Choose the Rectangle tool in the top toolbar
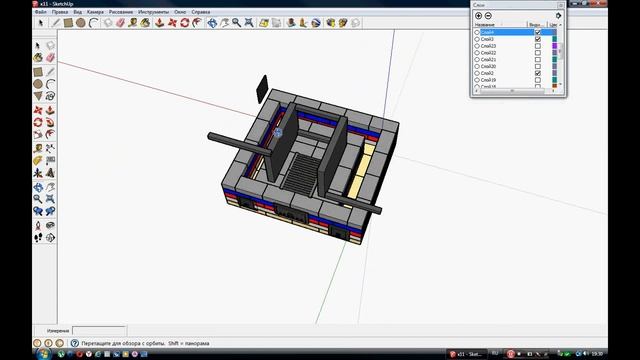Screen dimensions: 640x360 click(68, 23)
